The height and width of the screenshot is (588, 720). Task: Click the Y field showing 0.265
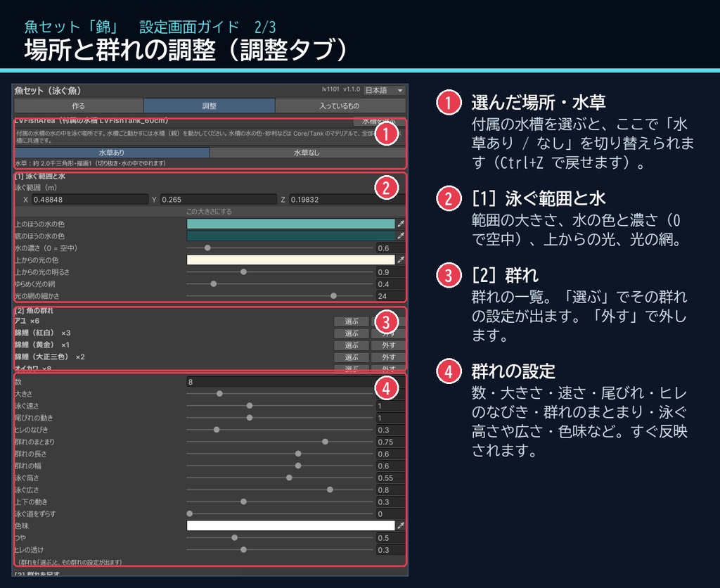pos(218,199)
